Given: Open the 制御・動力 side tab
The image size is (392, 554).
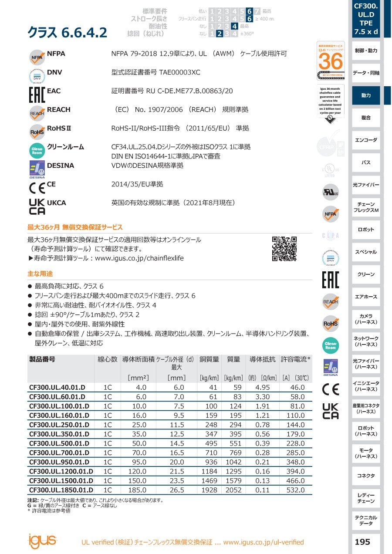Looking at the screenshot, I should [x=366, y=51].
